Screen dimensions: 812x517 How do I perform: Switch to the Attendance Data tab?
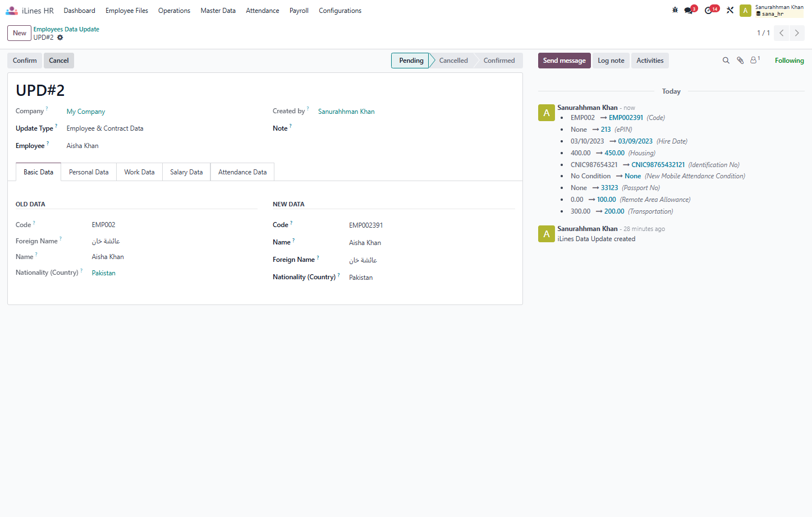click(242, 172)
